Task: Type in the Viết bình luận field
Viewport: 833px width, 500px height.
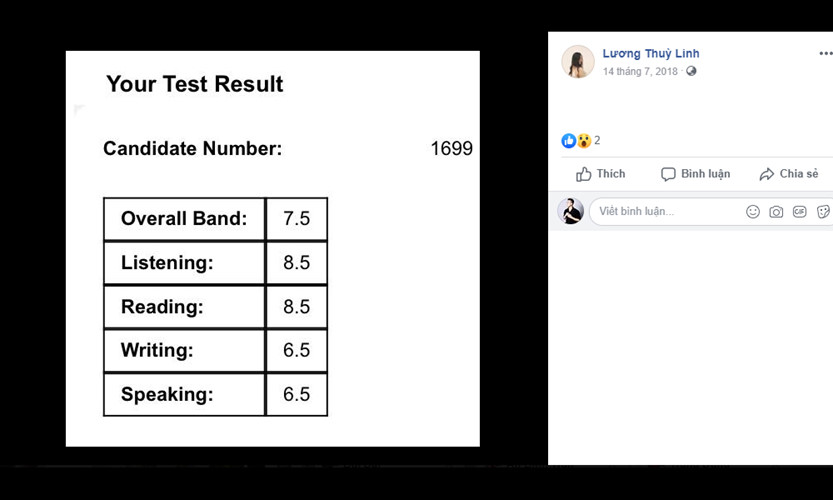Action: coord(665,212)
